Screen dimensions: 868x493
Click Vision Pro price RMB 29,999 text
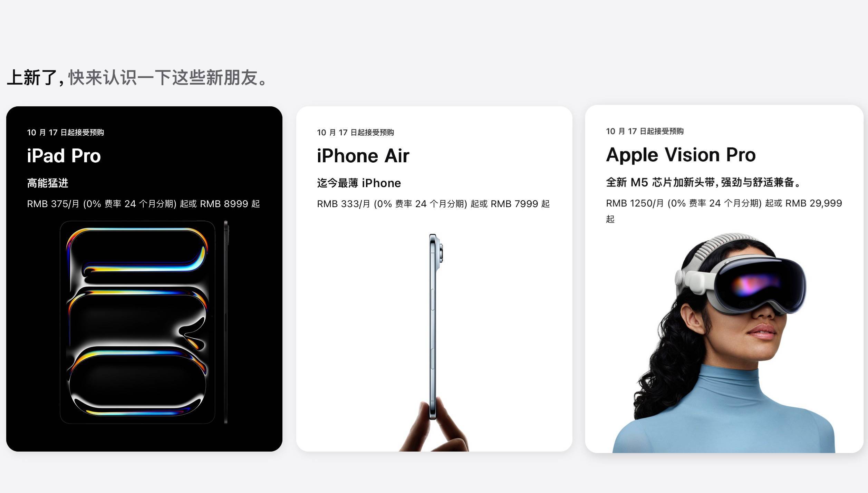point(814,203)
